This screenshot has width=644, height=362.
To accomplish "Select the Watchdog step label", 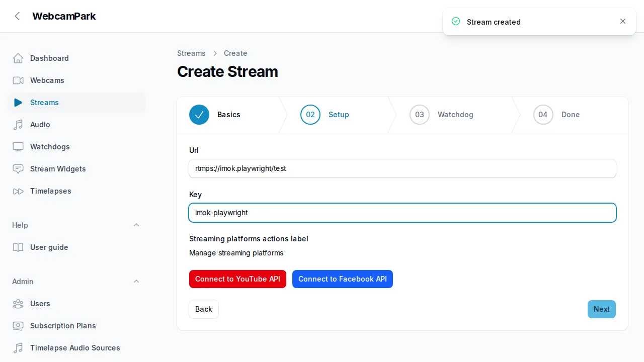I will pyautogui.click(x=455, y=115).
